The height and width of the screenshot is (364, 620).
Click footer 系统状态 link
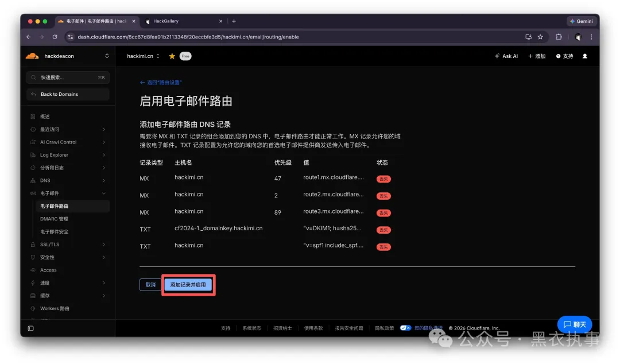click(x=251, y=328)
